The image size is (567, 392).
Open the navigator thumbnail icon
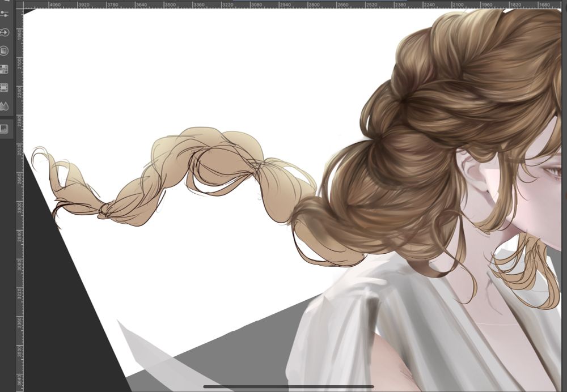(x=5, y=129)
